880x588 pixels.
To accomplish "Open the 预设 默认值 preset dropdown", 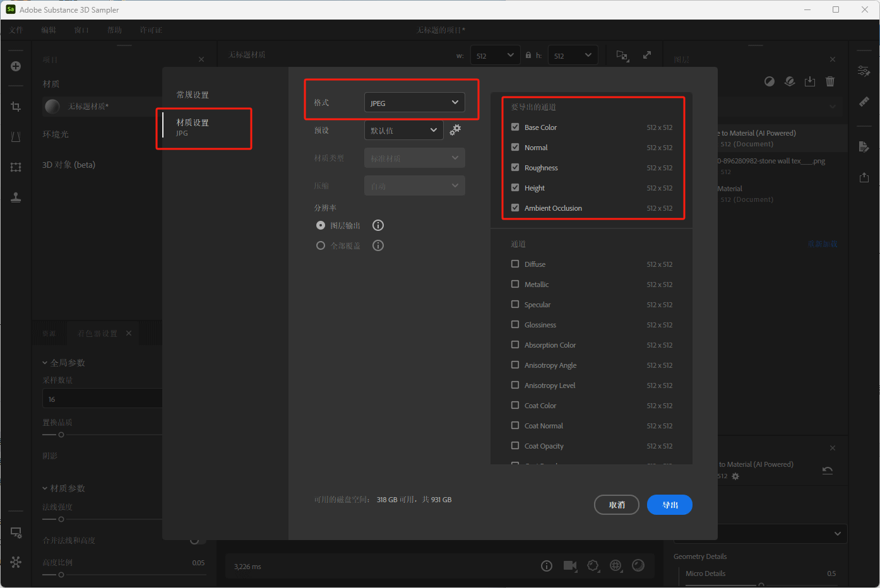I will (404, 130).
